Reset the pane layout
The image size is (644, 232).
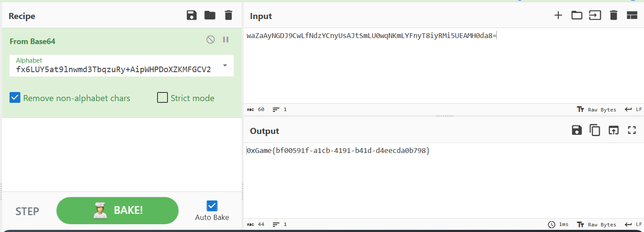[632, 16]
